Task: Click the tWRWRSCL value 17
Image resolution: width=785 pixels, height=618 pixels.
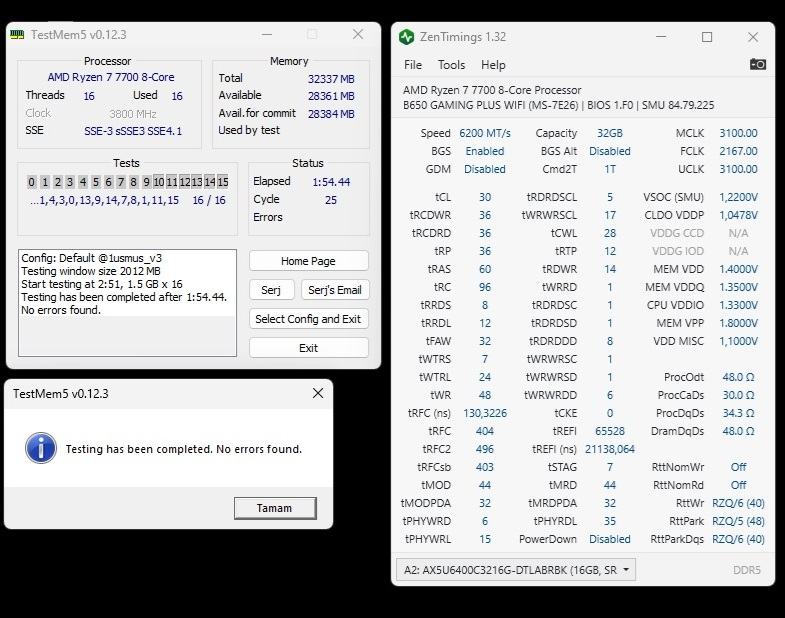Action: tap(609, 215)
